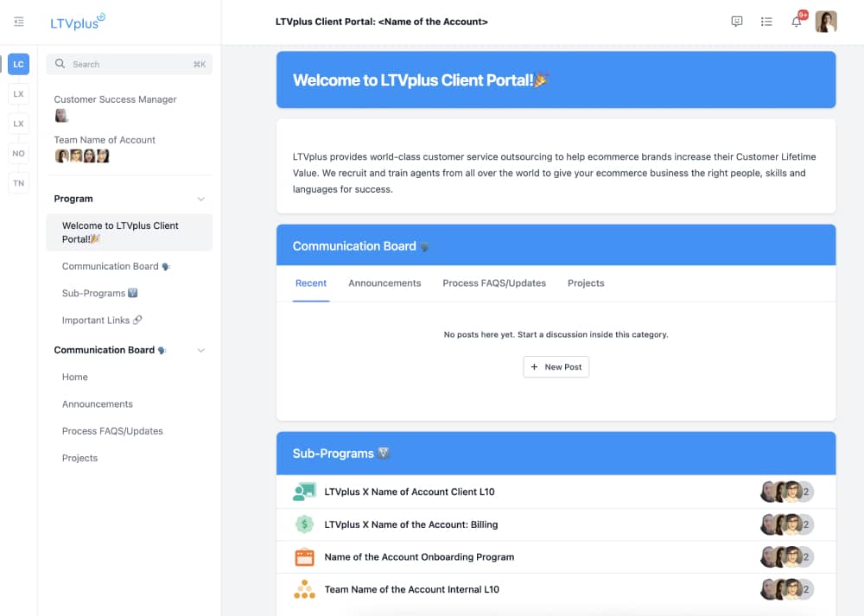Viewport: 864px width, 616px height.
Task: Click the Customer Success Manager avatar
Action: pyautogui.click(x=61, y=116)
